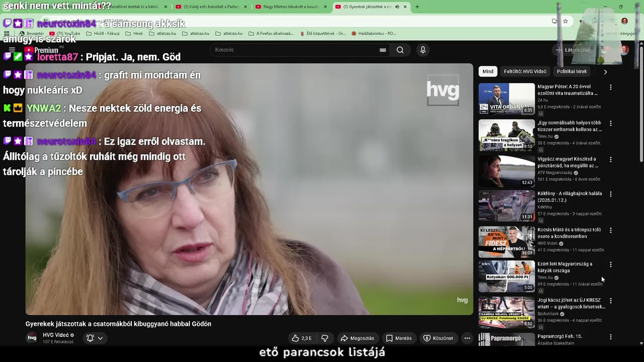
Task: Bookmark this page with the star
Action: [x=566, y=21]
